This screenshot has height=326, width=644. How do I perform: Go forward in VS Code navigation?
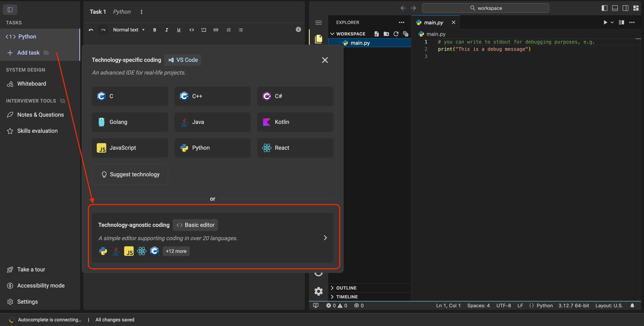click(x=413, y=8)
